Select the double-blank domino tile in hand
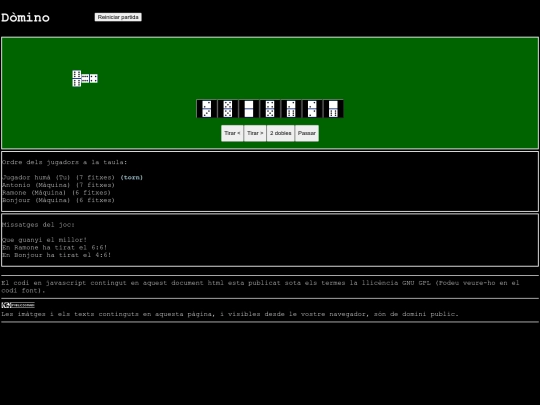 (x=249, y=109)
